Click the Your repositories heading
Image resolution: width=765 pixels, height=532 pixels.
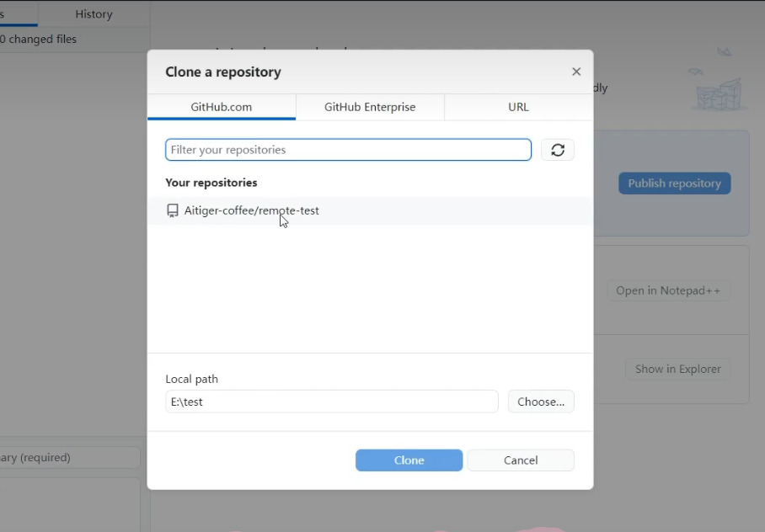pyautogui.click(x=211, y=183)
